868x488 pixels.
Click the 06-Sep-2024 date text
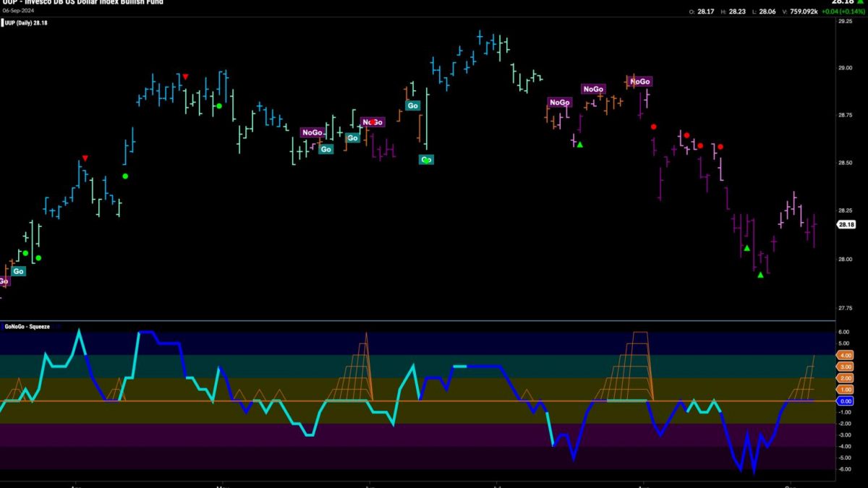click(18, 11)
